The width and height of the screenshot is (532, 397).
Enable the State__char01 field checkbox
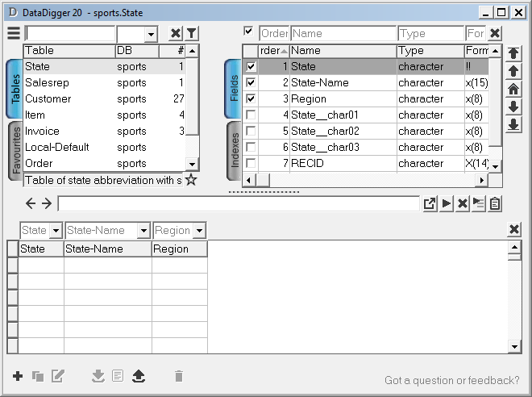(251, 115)
